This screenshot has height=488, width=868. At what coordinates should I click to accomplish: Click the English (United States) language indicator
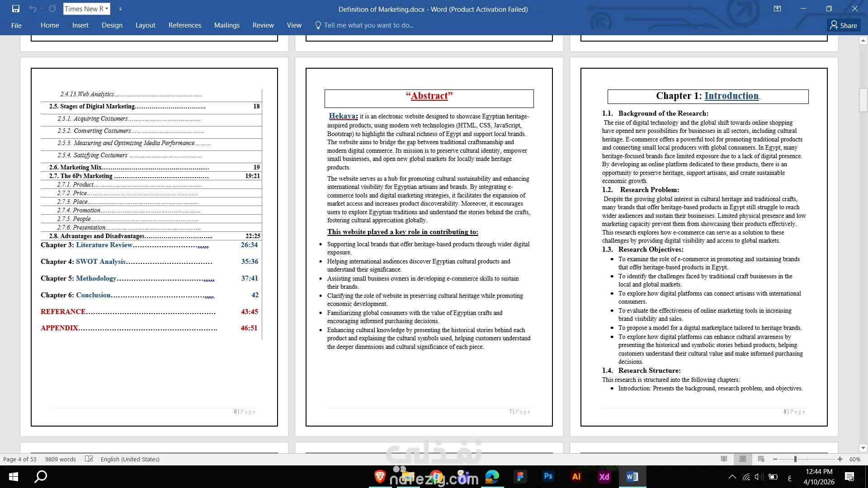(x=130, y=459)
